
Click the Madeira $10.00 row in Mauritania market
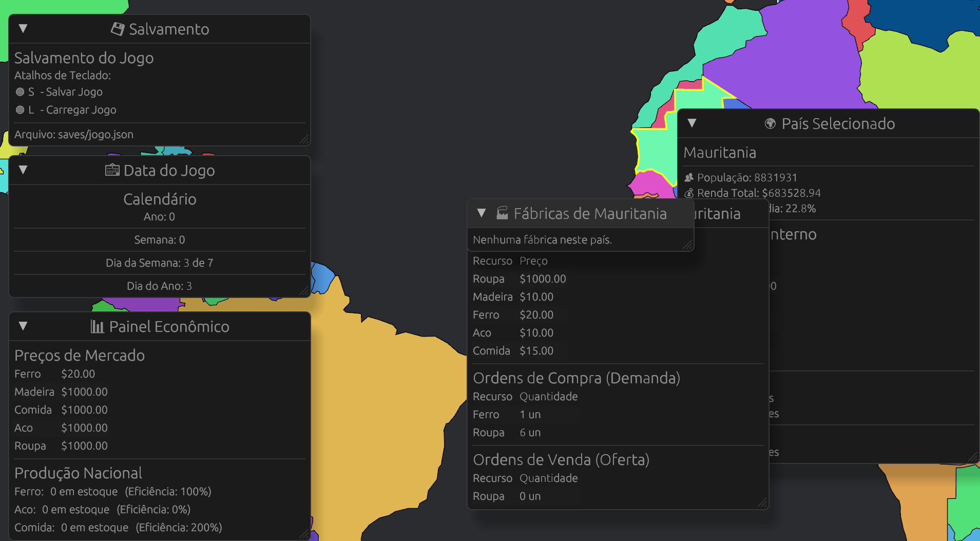coord(513,297)
